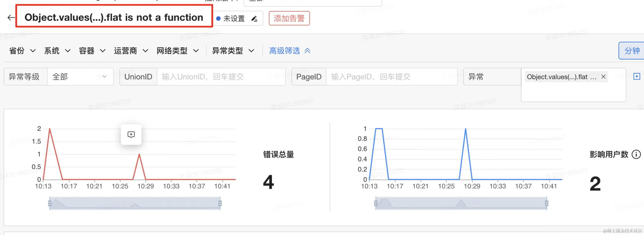
Task: Click the red peak near 10:28 in the error chart
Action: (x=139, y=155)
